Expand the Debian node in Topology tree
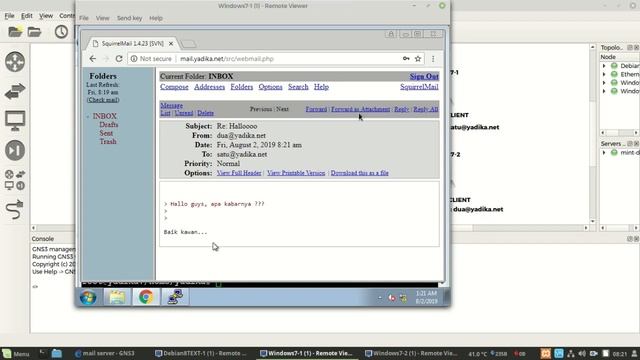 pos(604,66)
